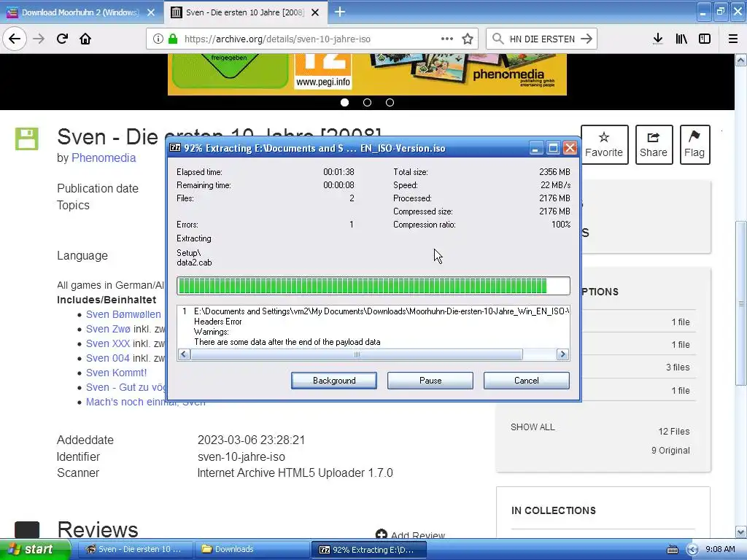Click the browser forward arrow

click(39, 39)
